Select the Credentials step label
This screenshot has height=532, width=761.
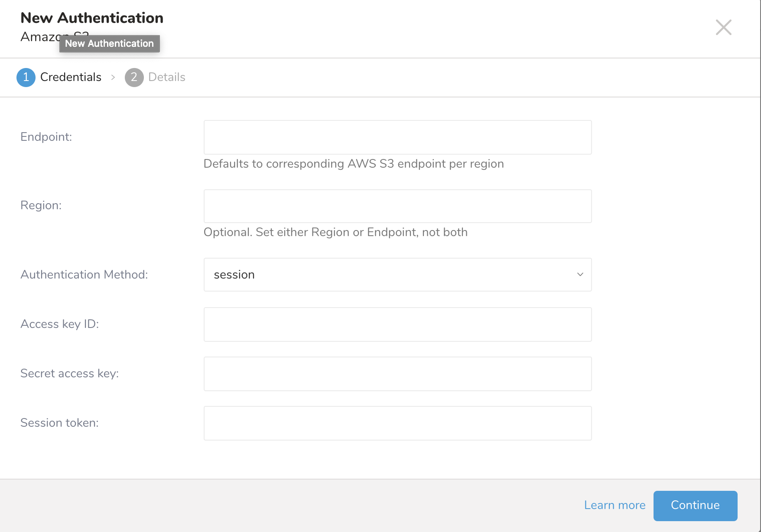71,77
